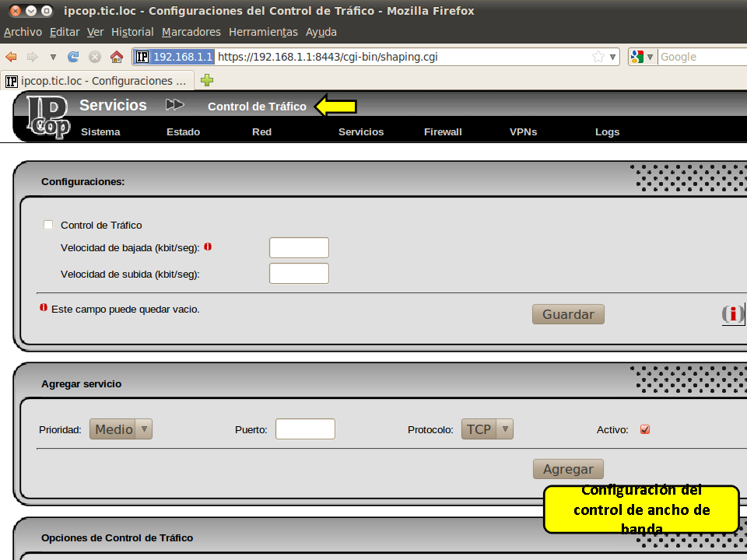Focus the Puerto text field

click(305, 429)
